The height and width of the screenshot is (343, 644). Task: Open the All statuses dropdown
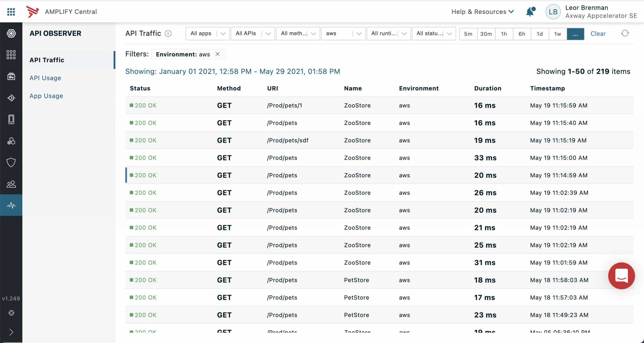[x=434, y=33]
